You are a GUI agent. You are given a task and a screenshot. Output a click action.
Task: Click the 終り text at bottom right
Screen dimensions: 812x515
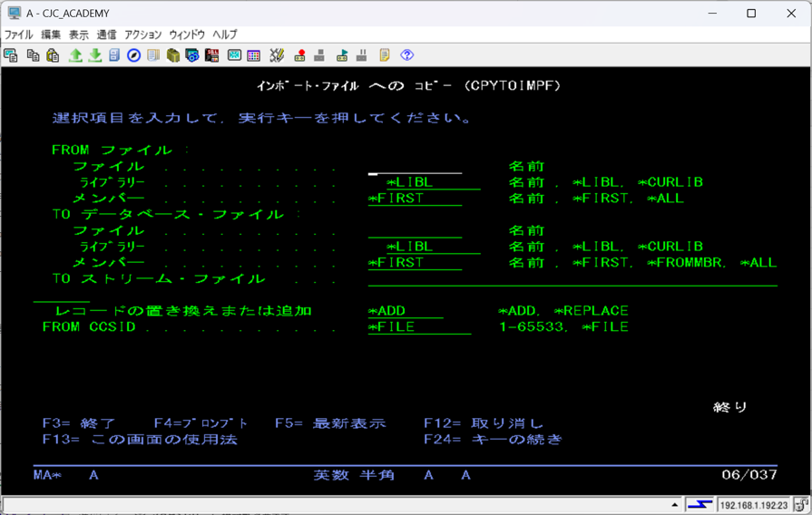point(730,407)
